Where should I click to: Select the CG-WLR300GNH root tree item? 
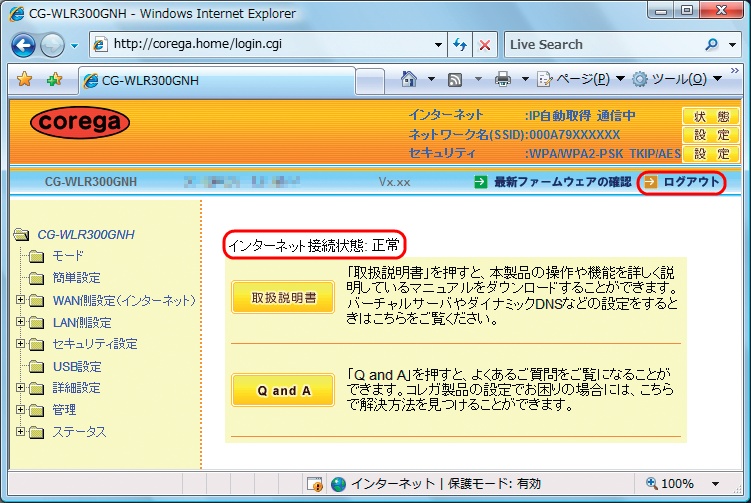[x=86, y=235]
